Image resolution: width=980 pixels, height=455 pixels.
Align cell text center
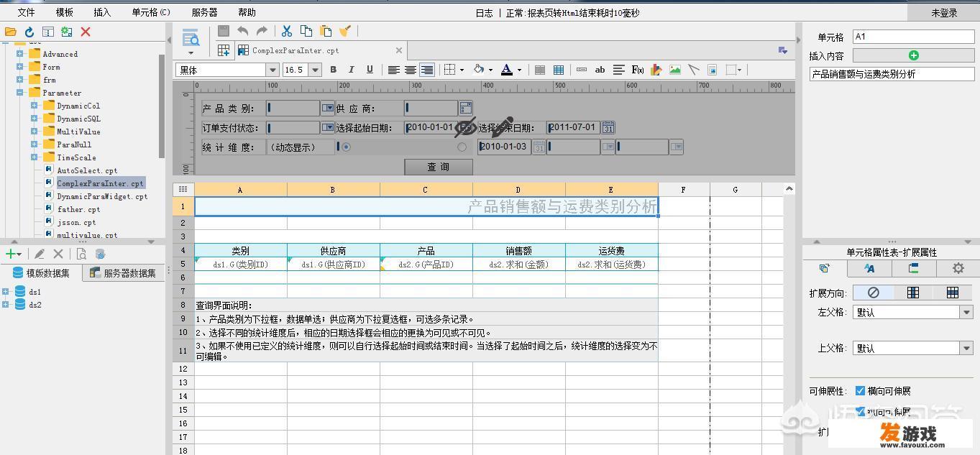point(410,70)
